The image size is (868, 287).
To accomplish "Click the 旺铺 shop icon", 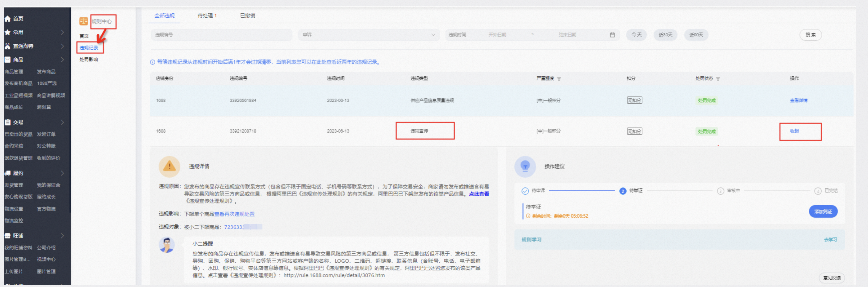I will [7, 236].
